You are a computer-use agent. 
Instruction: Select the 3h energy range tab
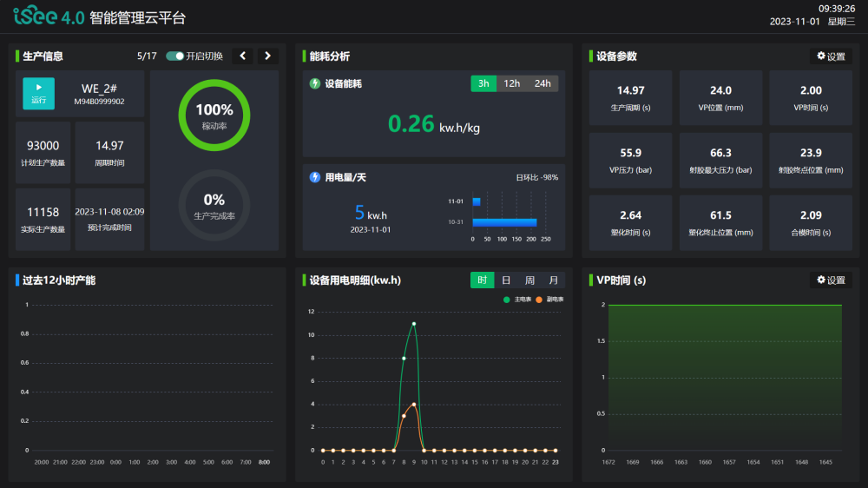483,83
